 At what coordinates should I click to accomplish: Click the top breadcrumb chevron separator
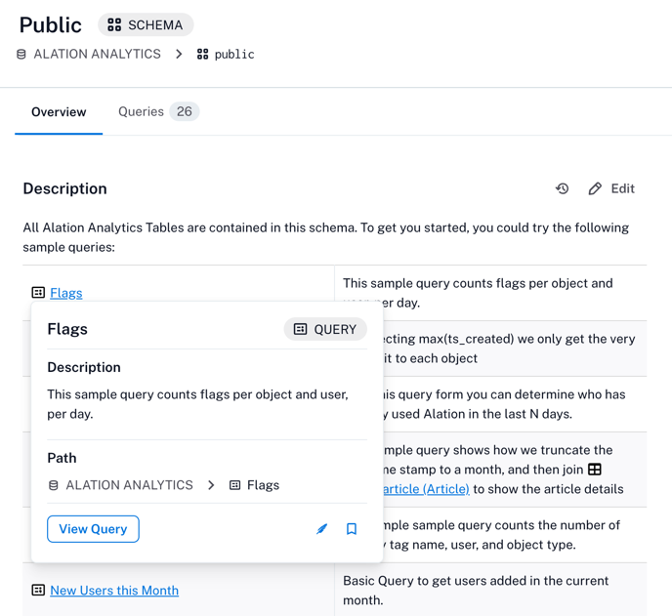click(x=179, y=54)
